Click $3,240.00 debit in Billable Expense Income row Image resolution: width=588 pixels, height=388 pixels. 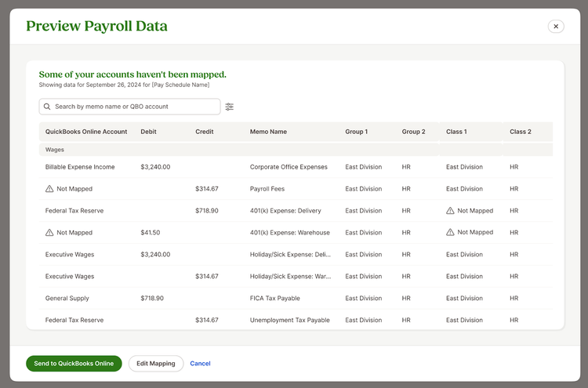coord(155,167)
